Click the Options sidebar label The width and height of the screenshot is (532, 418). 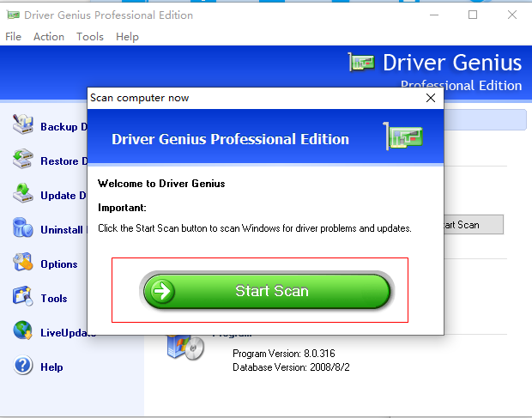(59, 264)
